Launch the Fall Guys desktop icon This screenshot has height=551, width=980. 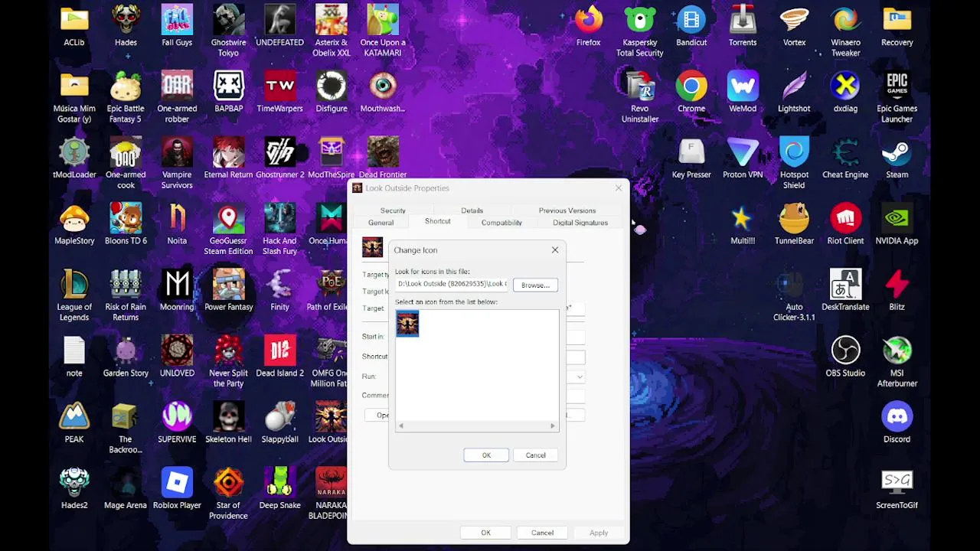tap(177, 26)
